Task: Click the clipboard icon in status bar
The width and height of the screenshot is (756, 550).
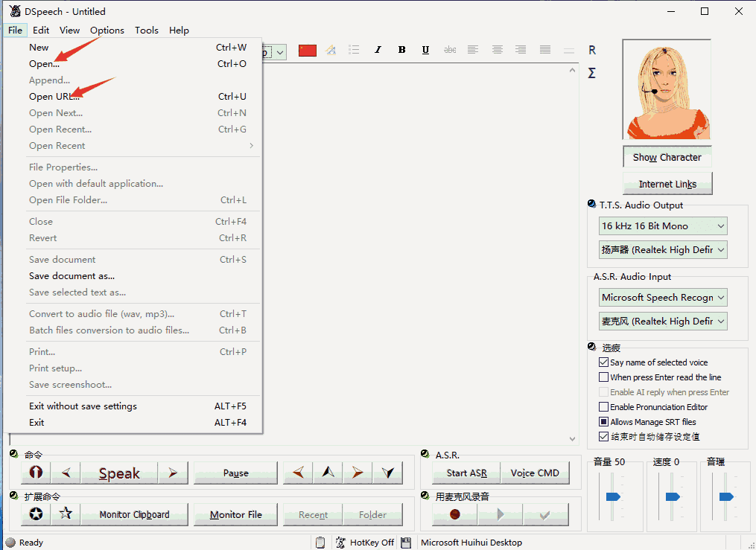Action: tap(320, 543)
